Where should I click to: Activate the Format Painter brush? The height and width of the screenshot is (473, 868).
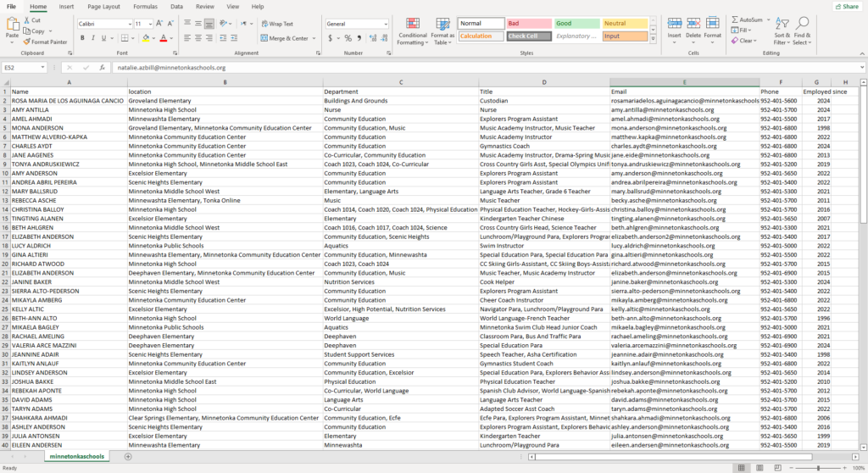coord(26,42)
